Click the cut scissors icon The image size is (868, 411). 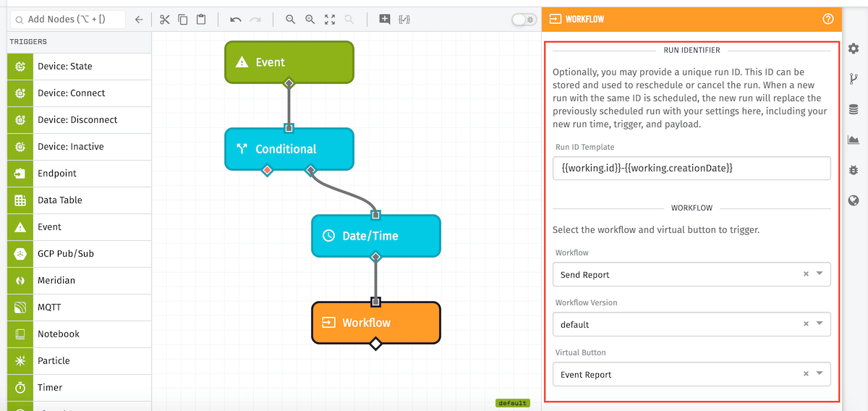165,20
